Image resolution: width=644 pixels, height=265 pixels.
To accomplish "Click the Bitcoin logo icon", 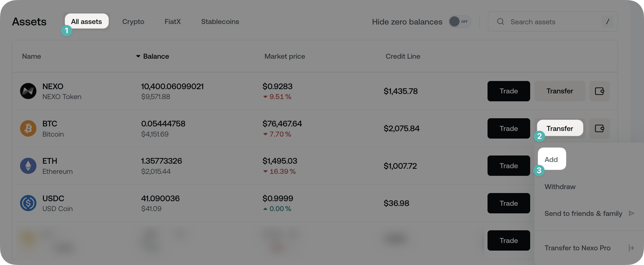I will click(28, 128).
